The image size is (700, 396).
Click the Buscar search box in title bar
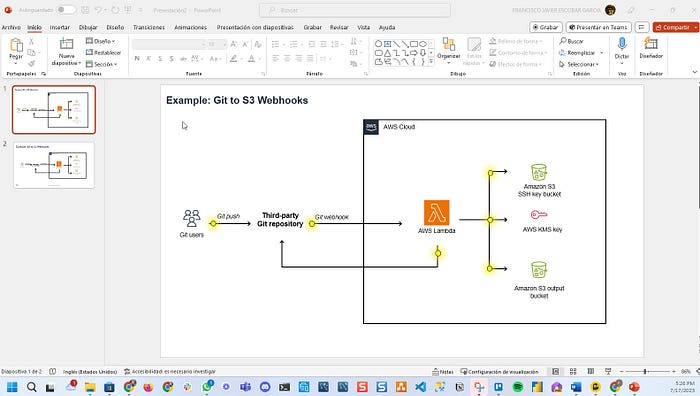(354, 10)
